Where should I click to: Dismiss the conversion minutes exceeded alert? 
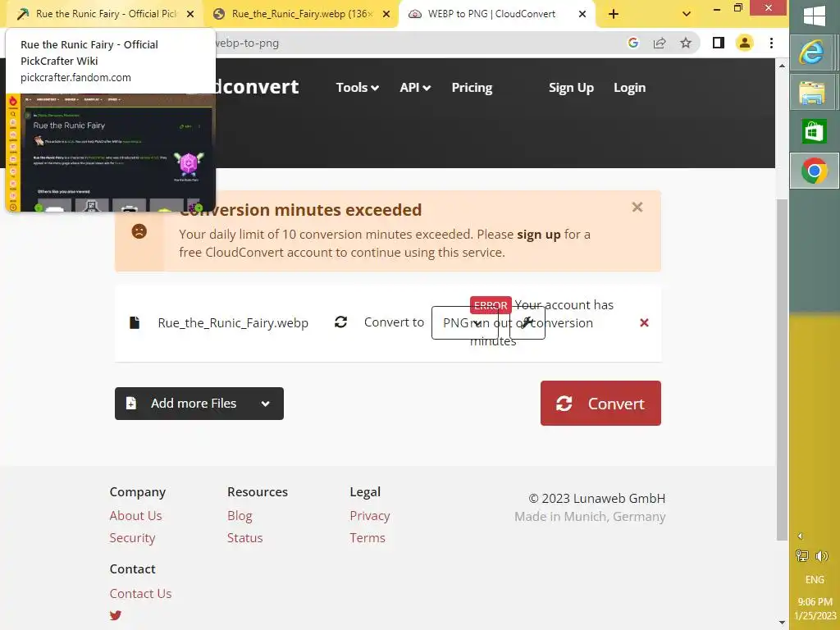(637, 208)
